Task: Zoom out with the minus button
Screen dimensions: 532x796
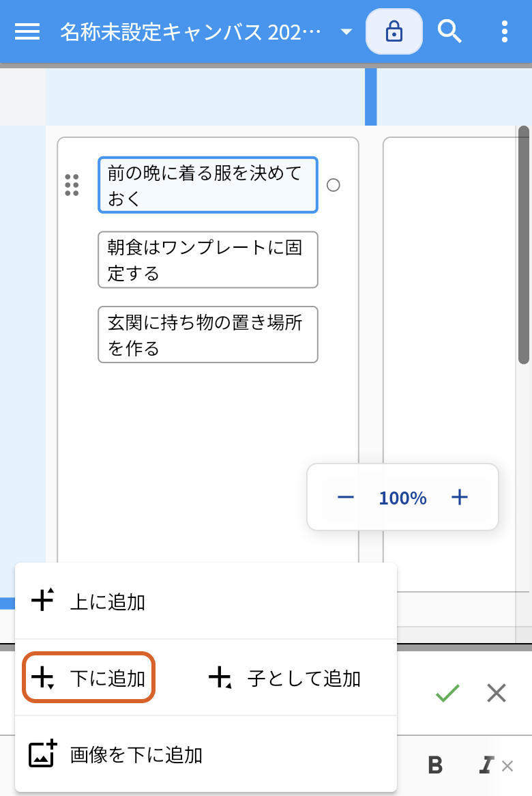Action: [345, 497]
